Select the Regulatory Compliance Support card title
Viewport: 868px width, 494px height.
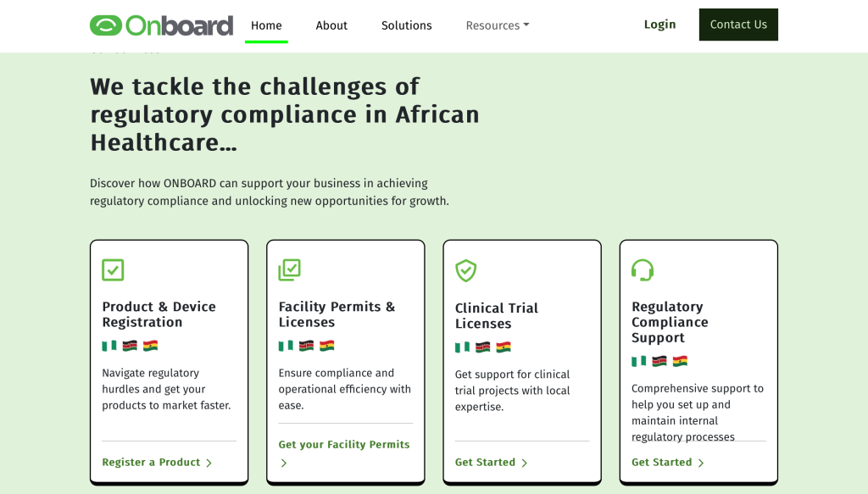click(x=670, y=322)
